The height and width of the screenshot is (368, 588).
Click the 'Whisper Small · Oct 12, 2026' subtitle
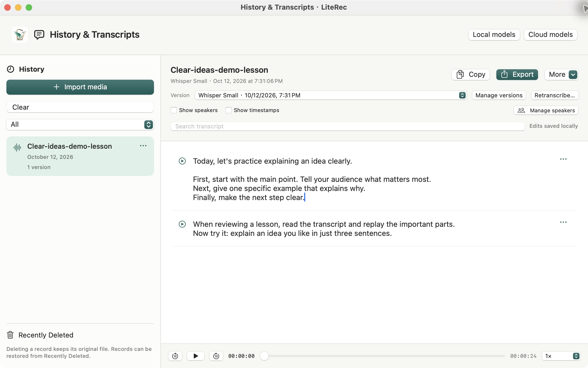[226, 81]
